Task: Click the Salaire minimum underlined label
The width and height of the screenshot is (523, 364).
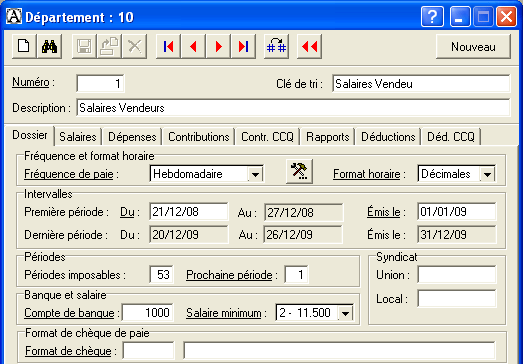Action: [x=224, y=313]
